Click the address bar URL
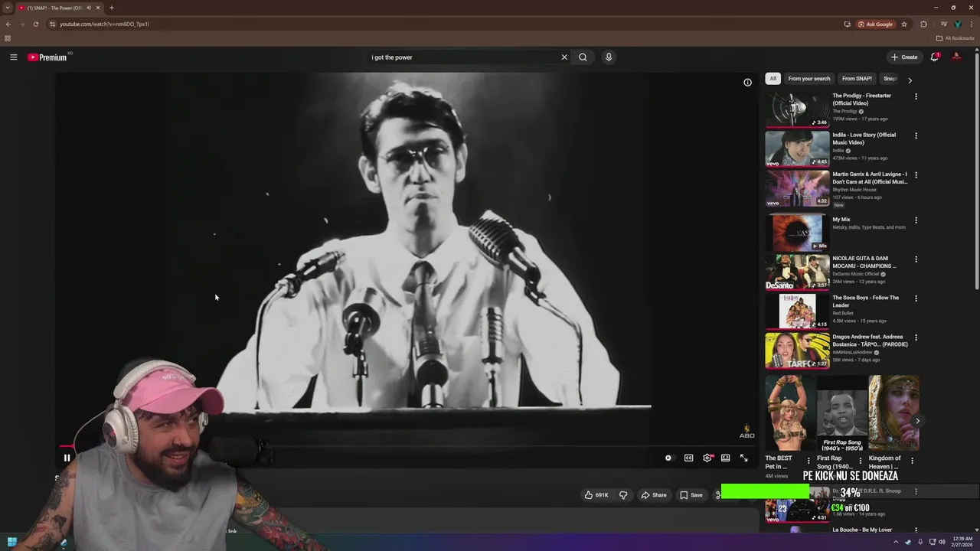 (x=104, y=24)
